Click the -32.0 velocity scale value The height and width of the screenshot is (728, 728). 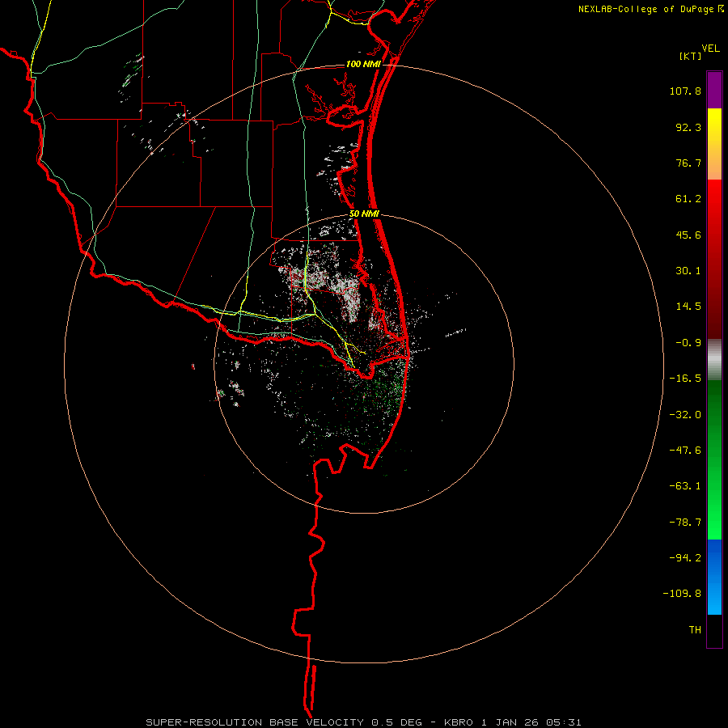[x=685, y=415]
